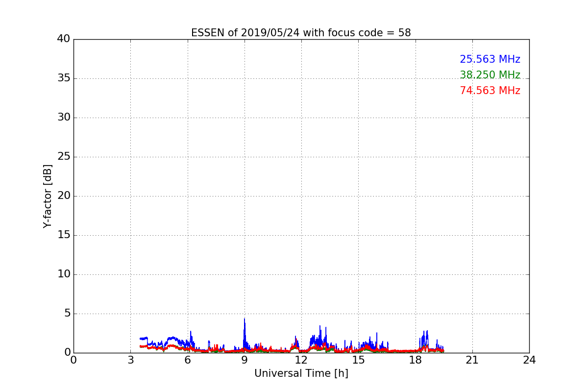Click the y-axis tick label 40
Viewport: 588px width, 392px height.
pyautogui.click(x=64, y=39)
